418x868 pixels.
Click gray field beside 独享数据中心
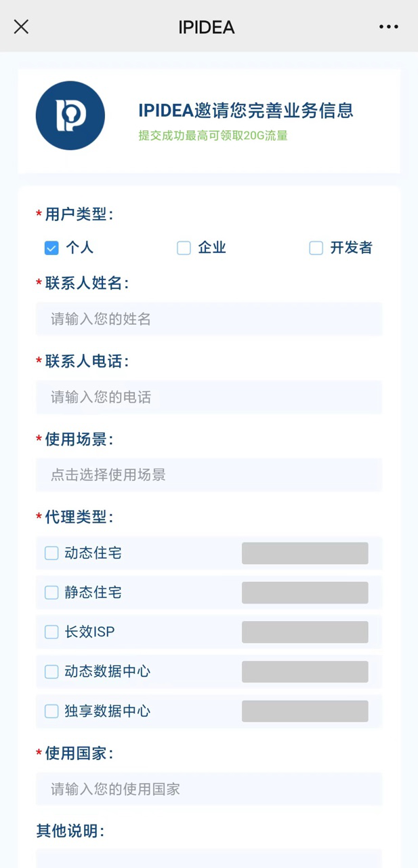305,711
